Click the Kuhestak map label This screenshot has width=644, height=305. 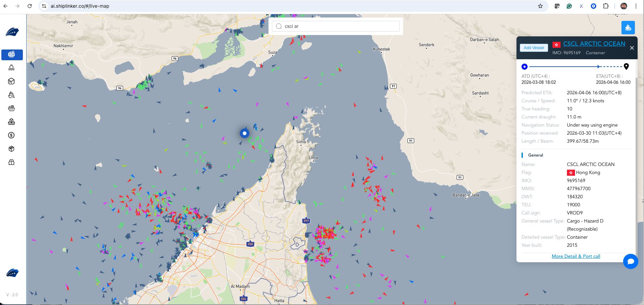click(382, 49)
